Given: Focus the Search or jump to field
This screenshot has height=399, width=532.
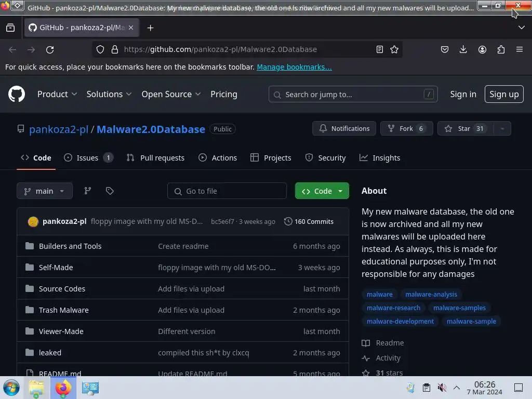Looking at the screenshot, I should tap(353, 95).
